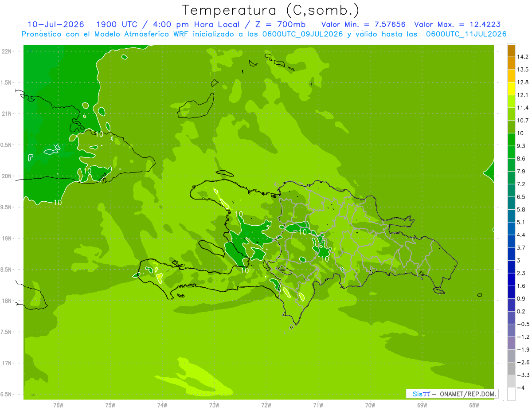Click the "-3.3" color scale label
This screenshot has height=411, width=532.
[x=523, y=375]
